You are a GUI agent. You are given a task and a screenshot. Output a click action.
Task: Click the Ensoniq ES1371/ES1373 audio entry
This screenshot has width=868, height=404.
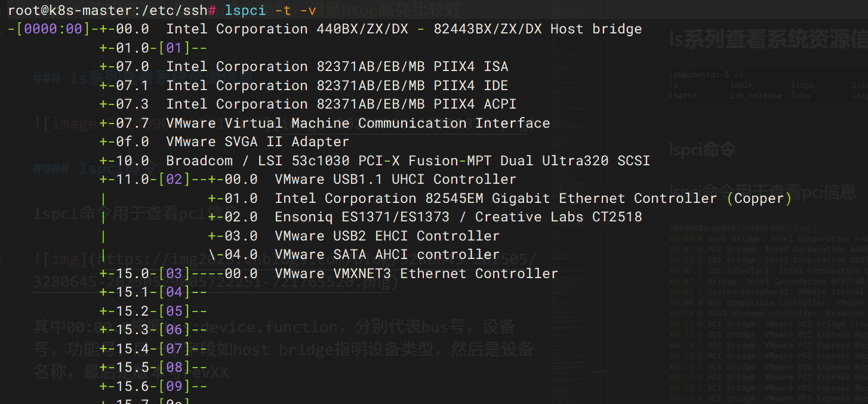[458, 217]
